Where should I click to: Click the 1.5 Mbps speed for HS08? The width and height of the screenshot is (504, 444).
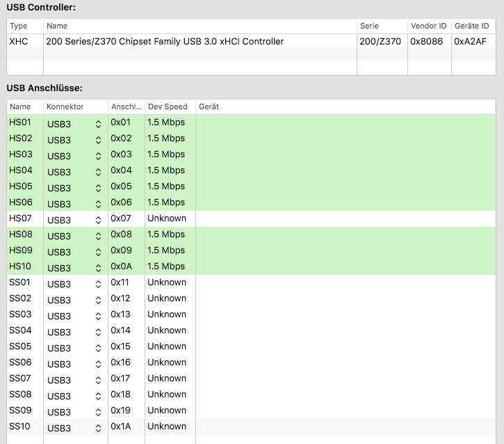tap(166, 235)
